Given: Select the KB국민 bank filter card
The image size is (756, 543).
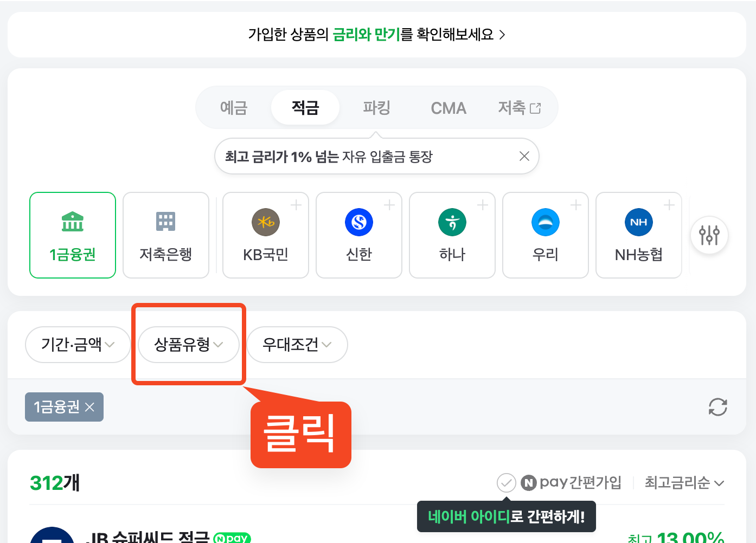Looking at the screenshot, I should pos(266,235).
